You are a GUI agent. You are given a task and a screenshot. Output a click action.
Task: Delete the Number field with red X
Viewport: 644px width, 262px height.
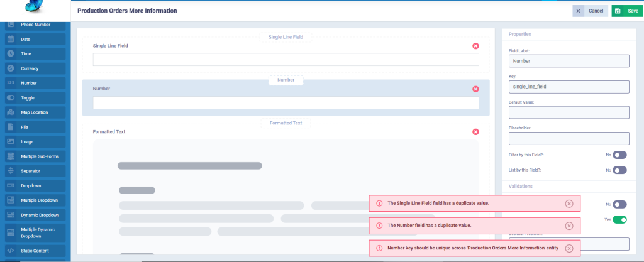475,89
